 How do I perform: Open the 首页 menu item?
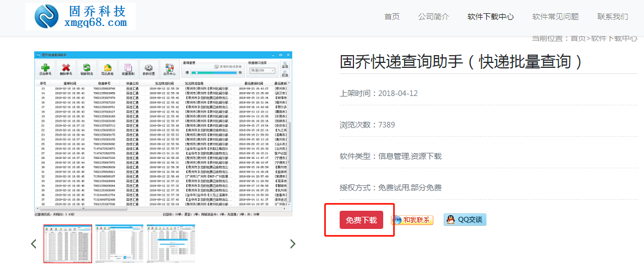click(x=392, y=17)
